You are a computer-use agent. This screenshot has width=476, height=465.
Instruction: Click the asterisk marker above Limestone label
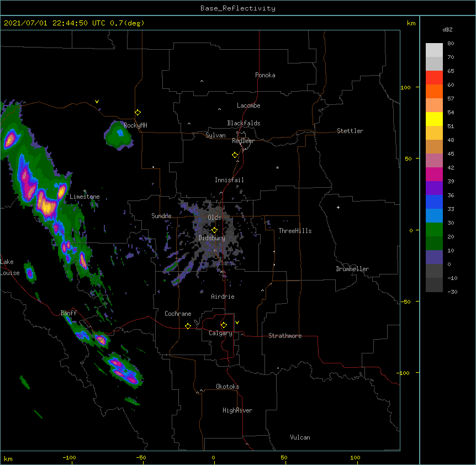(85, 191)
